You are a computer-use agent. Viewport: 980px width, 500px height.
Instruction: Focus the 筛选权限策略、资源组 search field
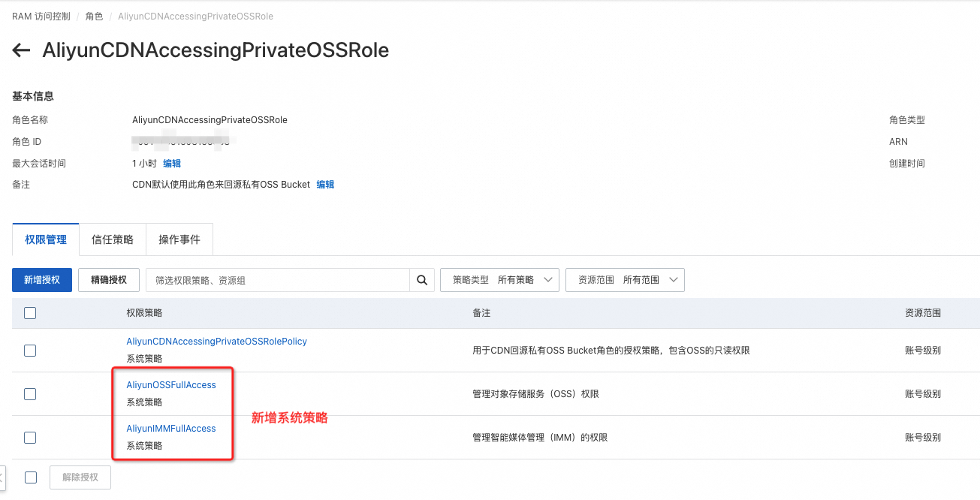(x=278, y=280)
